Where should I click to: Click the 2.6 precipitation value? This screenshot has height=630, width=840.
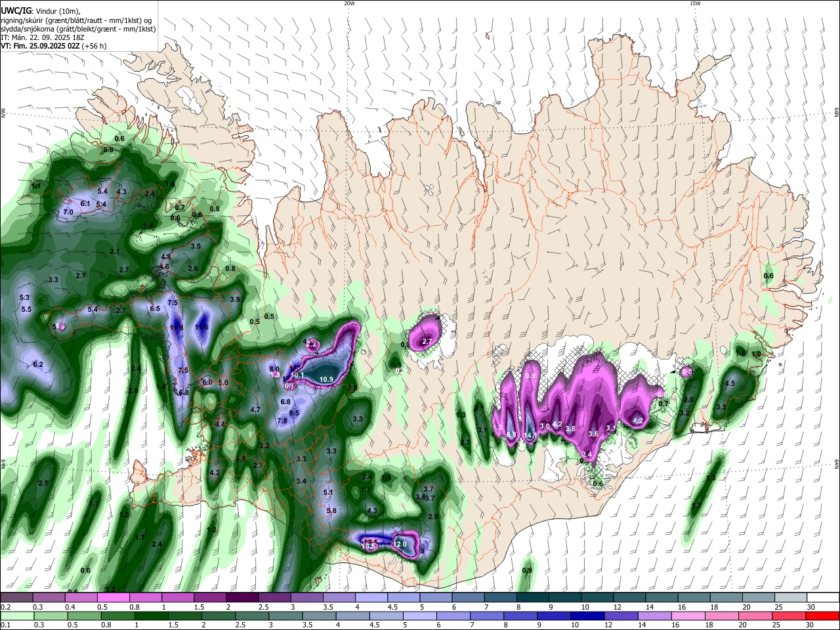[x=193, y=268]
